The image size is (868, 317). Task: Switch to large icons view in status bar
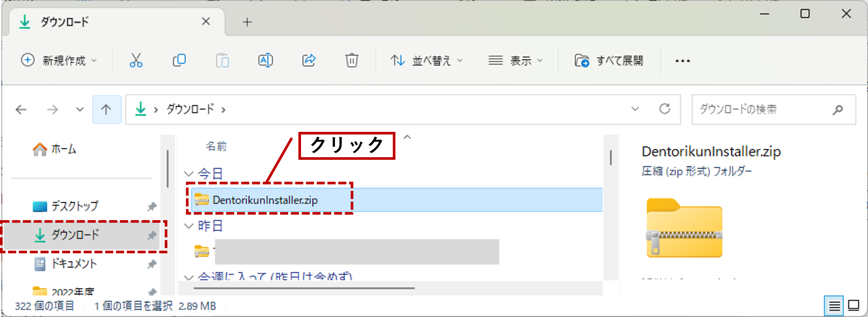853,305
